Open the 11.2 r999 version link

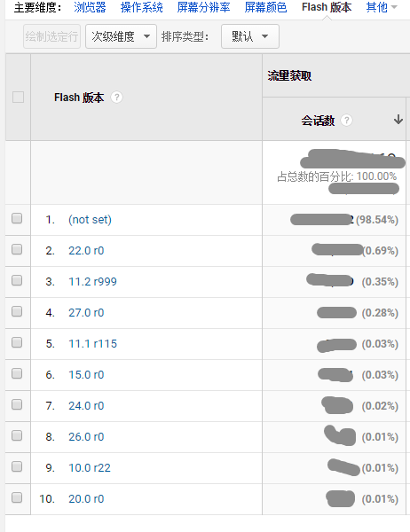click(92, 282)
